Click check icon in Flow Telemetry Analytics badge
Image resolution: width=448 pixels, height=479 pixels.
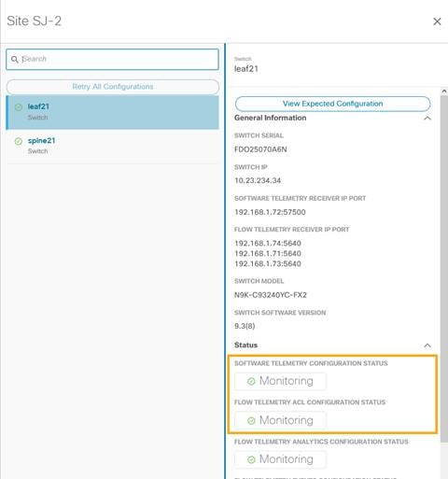coord(251,459)
